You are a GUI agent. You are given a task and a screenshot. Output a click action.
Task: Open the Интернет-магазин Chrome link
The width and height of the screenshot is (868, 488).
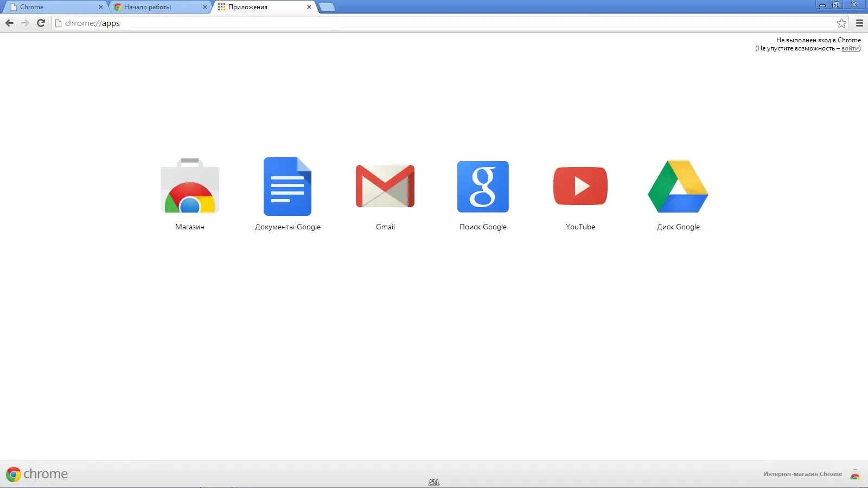(x=802, y=474)
